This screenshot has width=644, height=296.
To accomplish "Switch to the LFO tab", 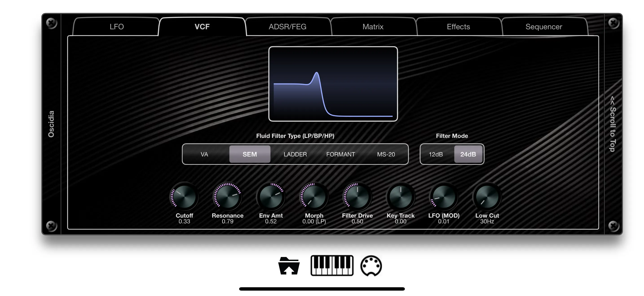I will click(x=117, y=27).
